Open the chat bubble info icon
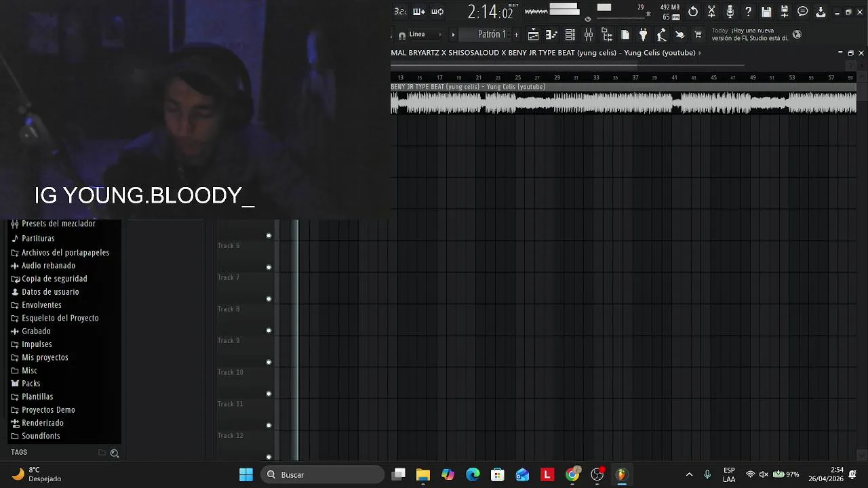The height and width of the screenshot is (488, 868). pos(803,12)
